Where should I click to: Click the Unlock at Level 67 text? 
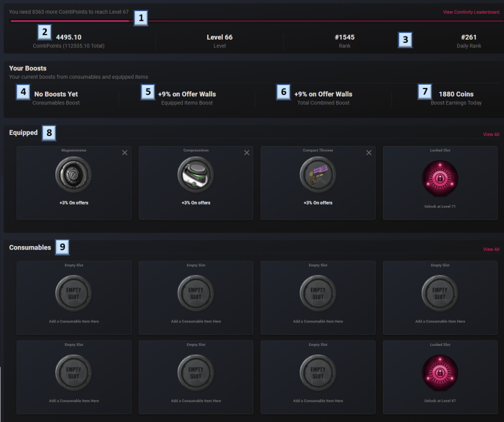pyautogui.click(x=440, y=401)
